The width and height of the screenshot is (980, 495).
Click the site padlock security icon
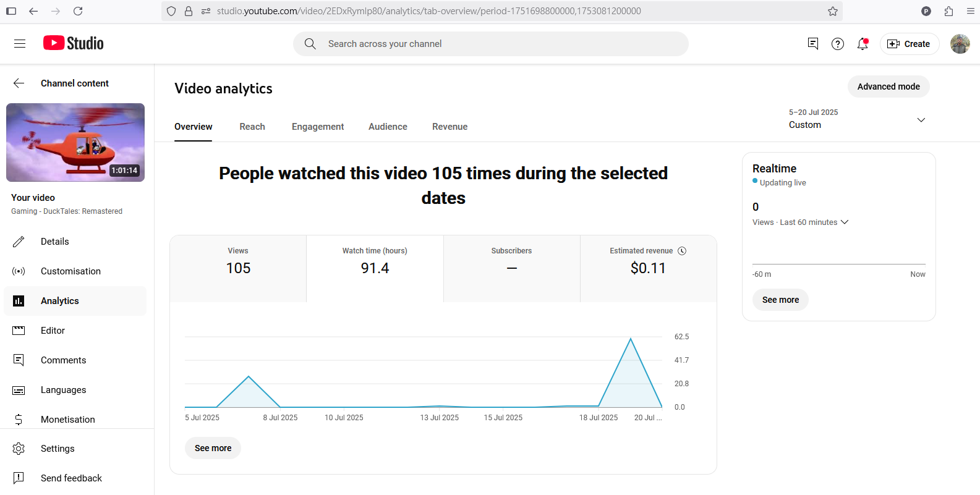[x=189, y=11]
